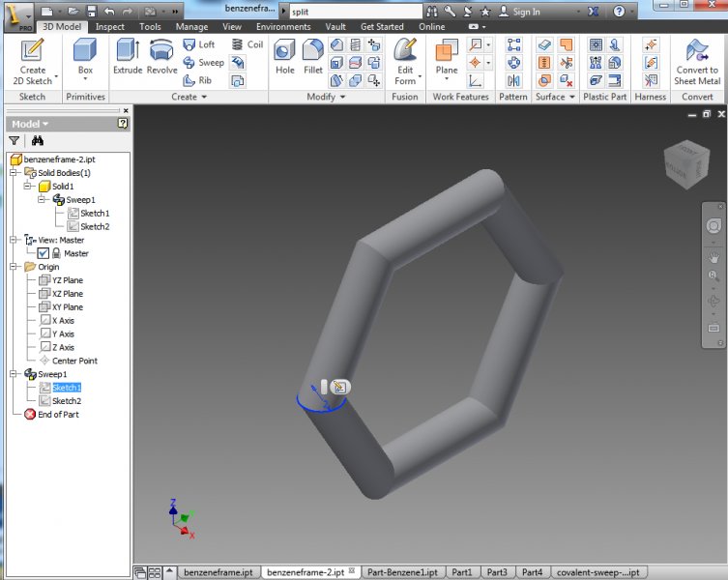Click the Find binoculars icon in browser

click(x=38, y=140)
